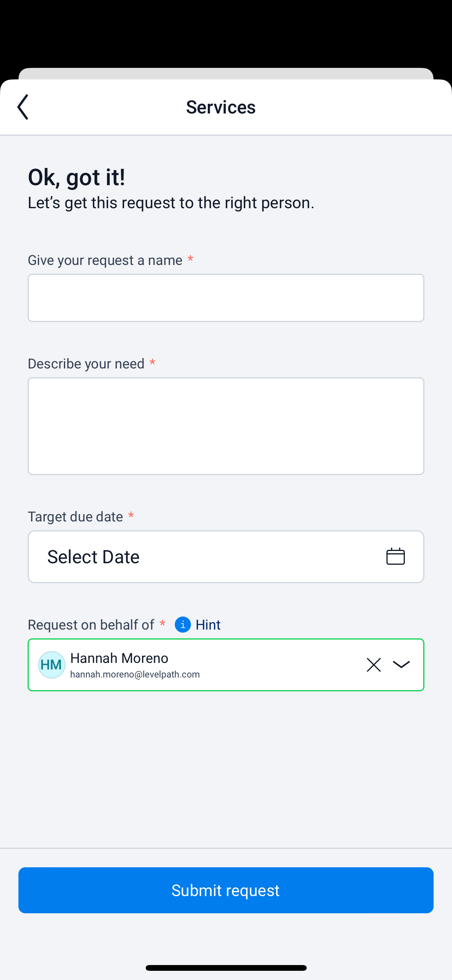Tap the home indicator bar
Viewport: 452px width, 980px height.
226,968
